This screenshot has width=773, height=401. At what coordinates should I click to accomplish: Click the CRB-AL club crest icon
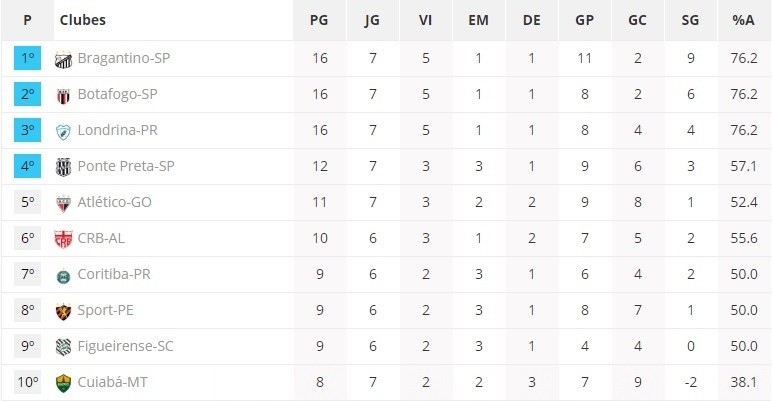[x=63, y=239]
